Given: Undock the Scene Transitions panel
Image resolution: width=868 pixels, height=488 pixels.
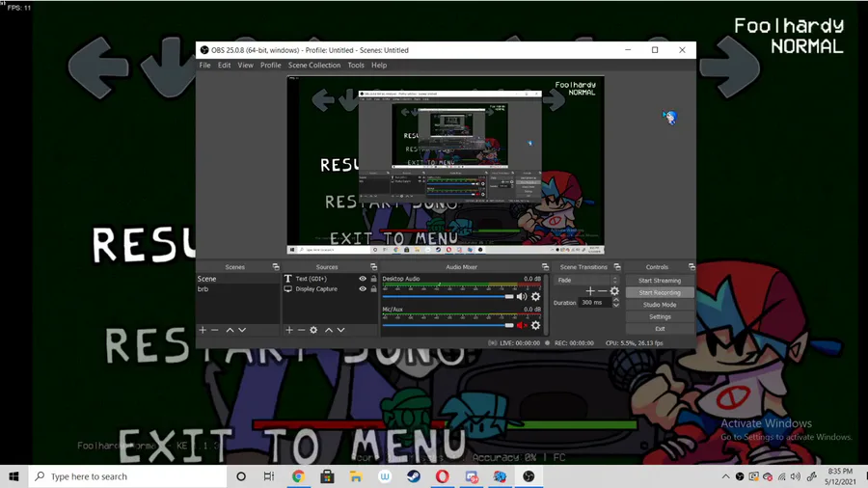Looking at the screenshot, I should (x=617, y=267).
